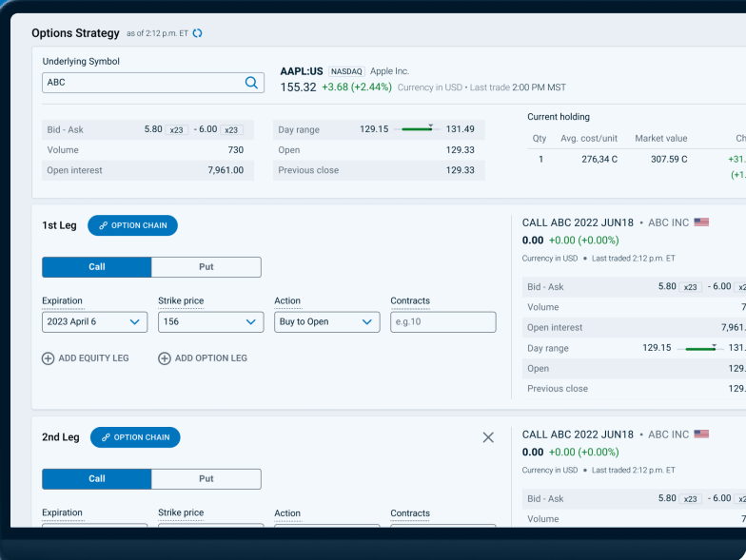Image resolution: width=746 pixels, height=560 pixels.
Task: Select Put for the 2nd Leg
Action: pos(206,479)
